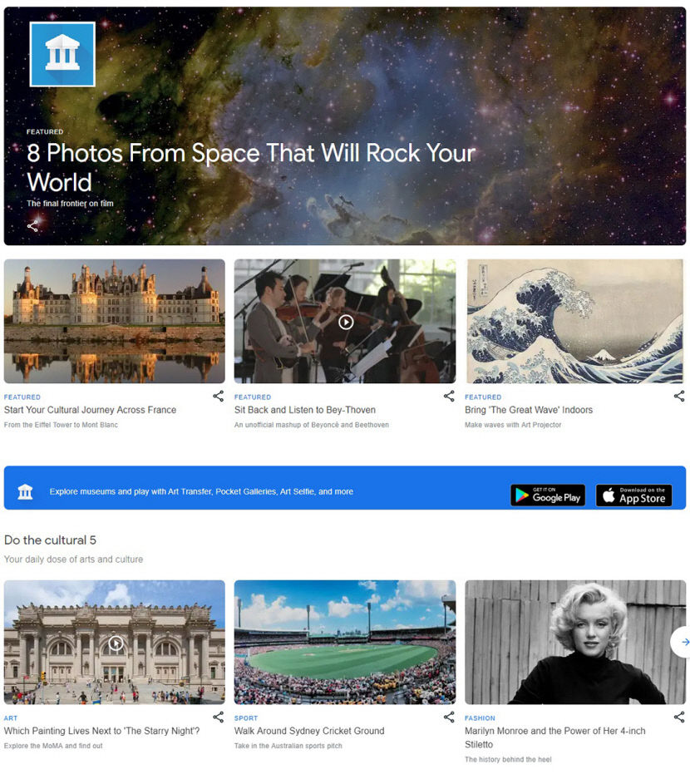Click the museum icon in blue banner
690x784 pixels.
pyautogui.click(x=25, y=491)
